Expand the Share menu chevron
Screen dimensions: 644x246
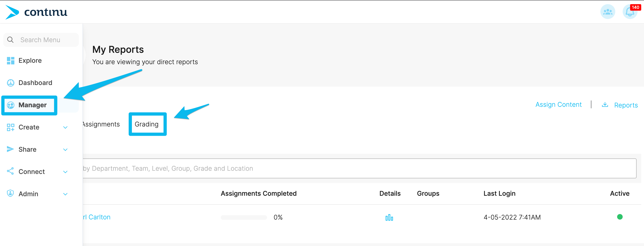point(65,150)
